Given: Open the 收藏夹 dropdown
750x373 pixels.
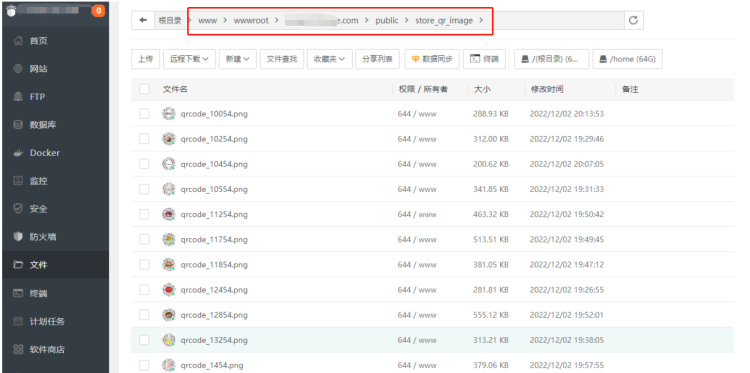Looking at the screenshot, I should (x=330, y=59).
